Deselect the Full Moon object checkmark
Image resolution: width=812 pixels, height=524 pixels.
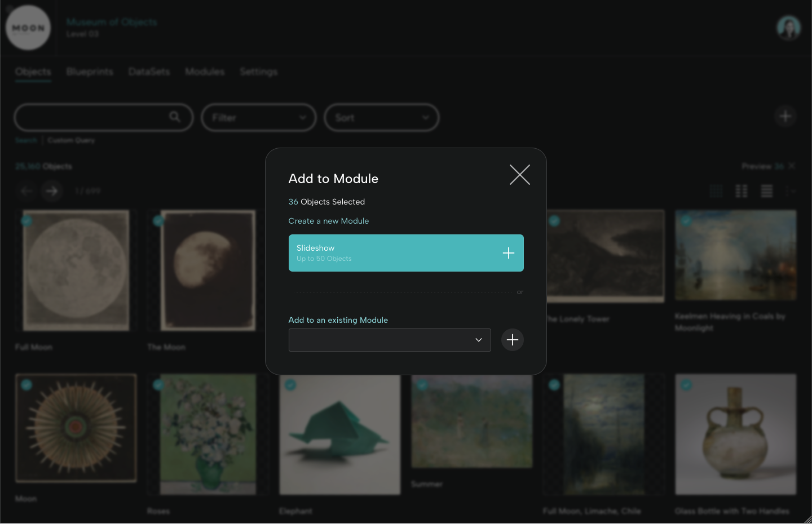(27, 220)
